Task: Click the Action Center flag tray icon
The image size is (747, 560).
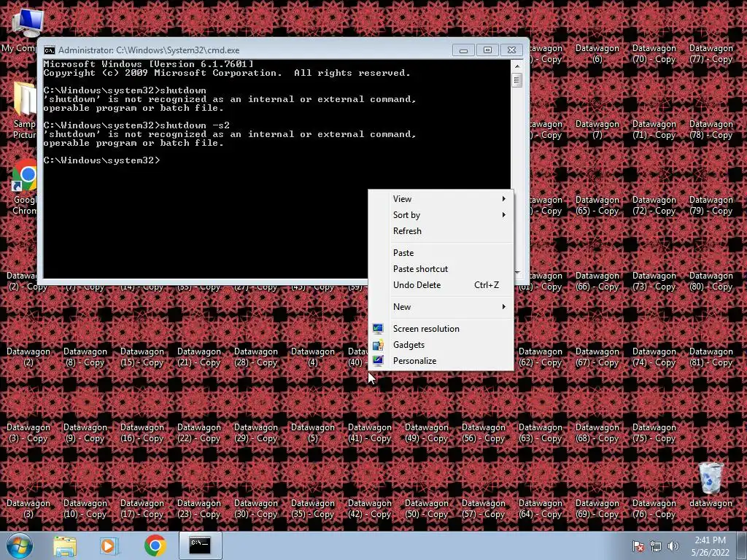Action: 638,546
